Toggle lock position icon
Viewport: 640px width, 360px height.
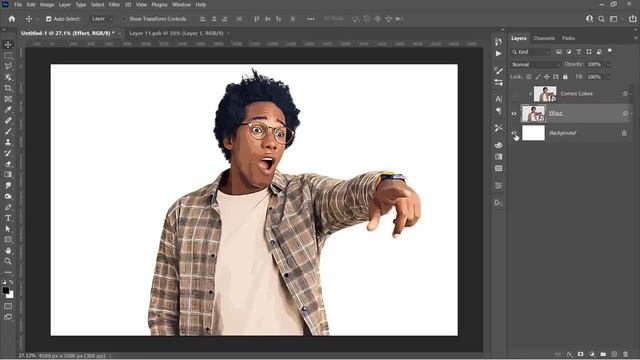[547, 77]
